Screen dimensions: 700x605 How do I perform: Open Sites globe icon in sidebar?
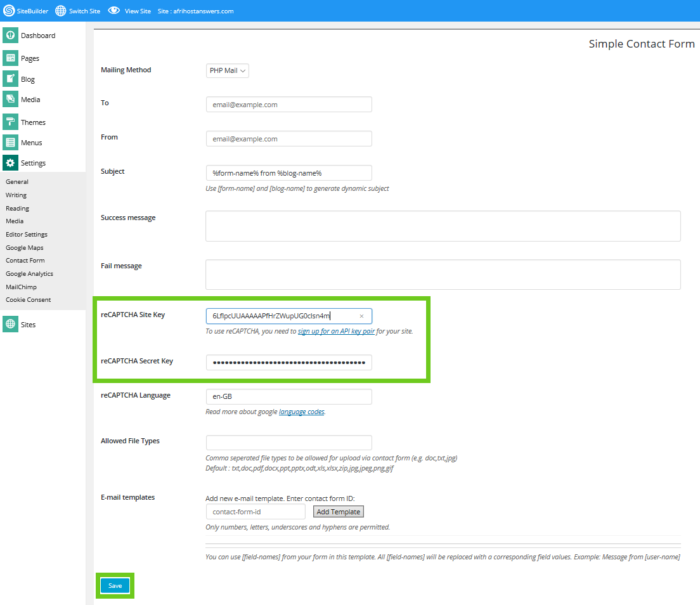(10, 324)
